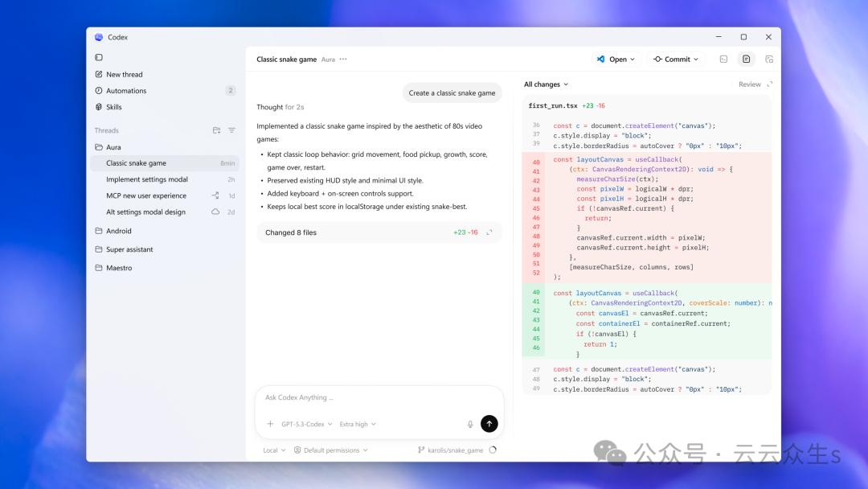Expand the Maestro folder
Screen dimensions: 868x489
pyautogui.click(x=113, y=268)
